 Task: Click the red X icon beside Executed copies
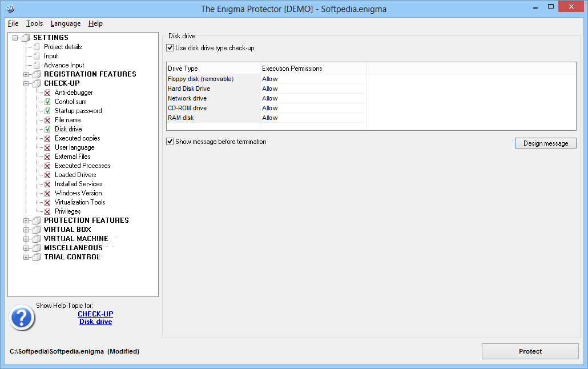tap(47, 138)
